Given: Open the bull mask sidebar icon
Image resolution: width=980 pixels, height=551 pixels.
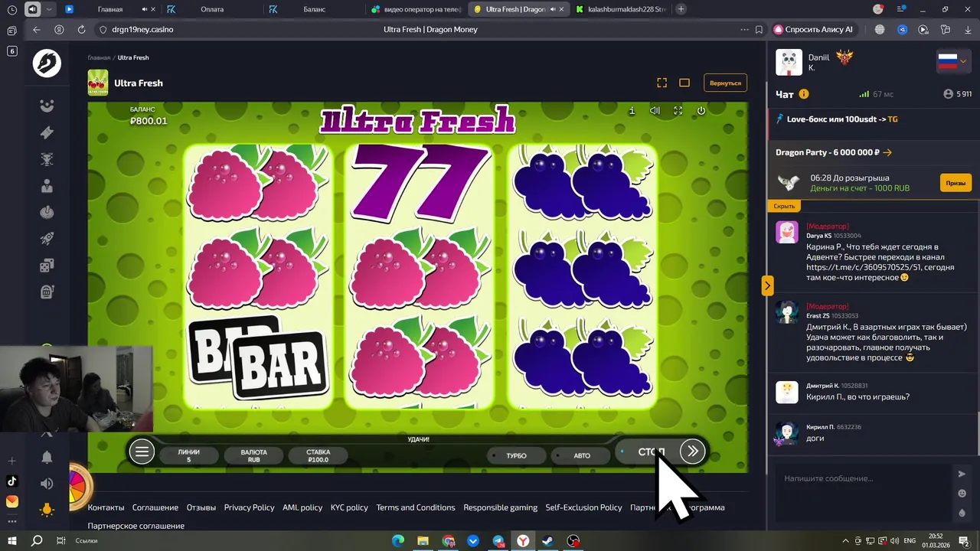Looking at the screenshot, I should pyautogui.click(x=47, y=159).
